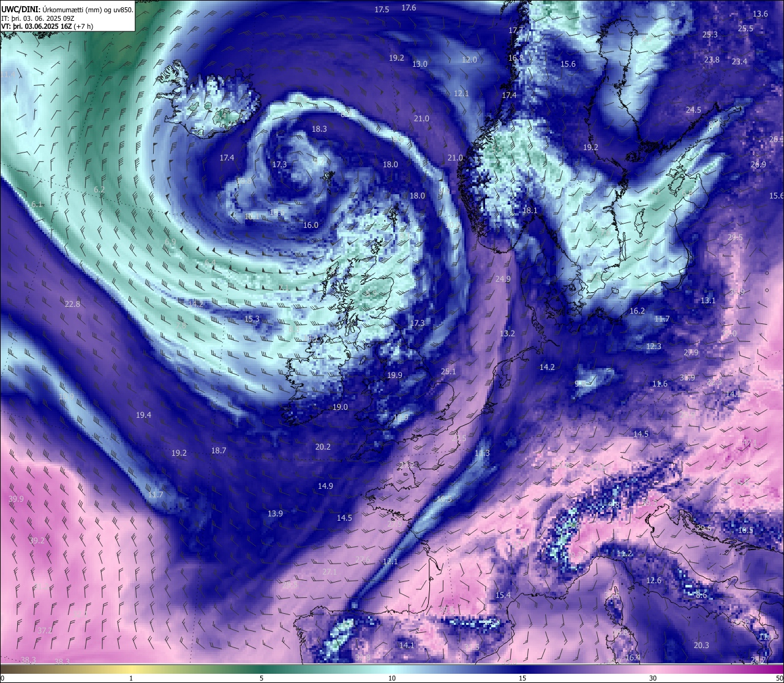784x683 pixels.
Task: Click the map value 20.2
Action: pyautogui.click(x=323, y=447)
